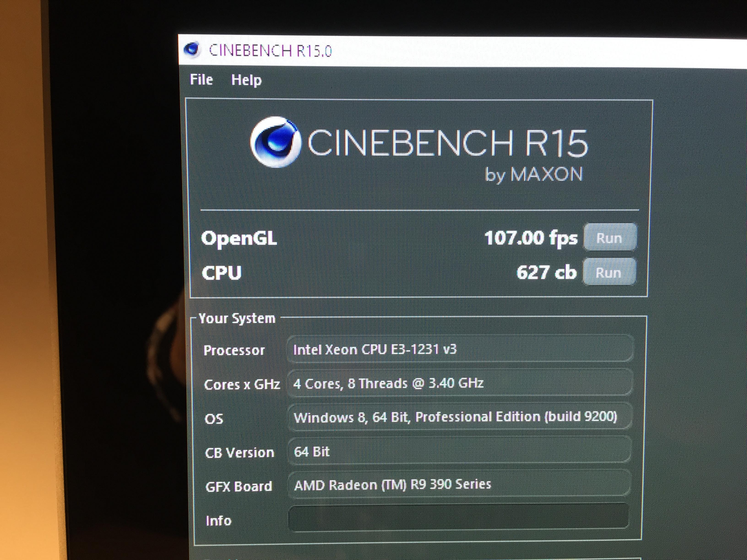
Task: Click the Processor label
Action: tap(234, 350)
